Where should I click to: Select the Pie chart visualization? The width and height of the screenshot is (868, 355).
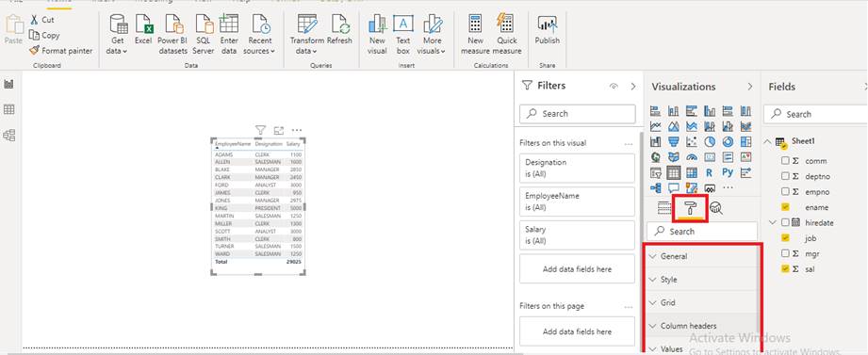(x=710, y=142)
